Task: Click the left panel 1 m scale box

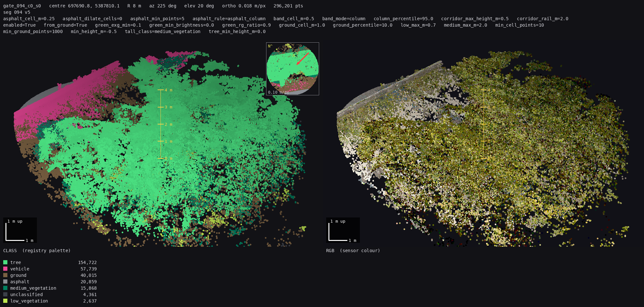Action: coord(20,230)
